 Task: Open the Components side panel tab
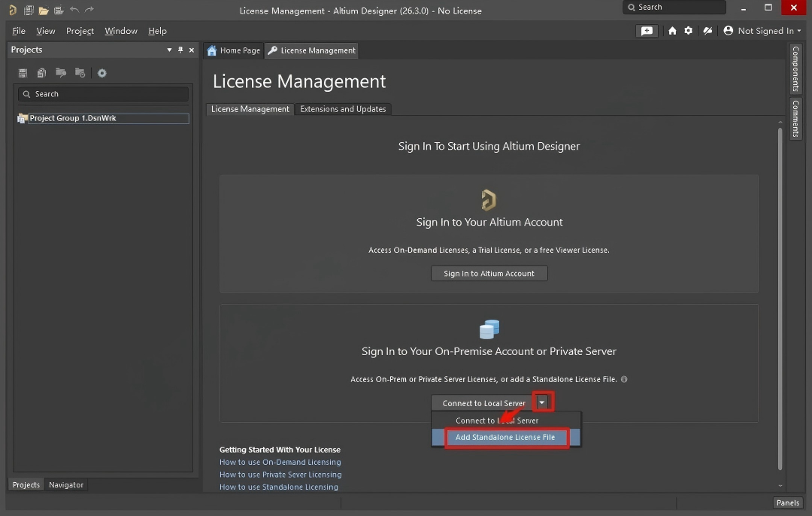[x=795, y=68]
